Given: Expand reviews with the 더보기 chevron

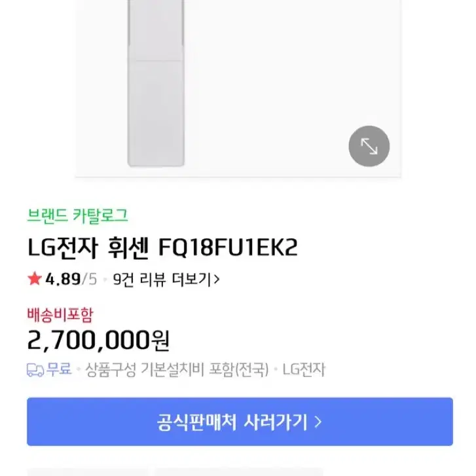Looking at the screenshot, I should point(217,280).
